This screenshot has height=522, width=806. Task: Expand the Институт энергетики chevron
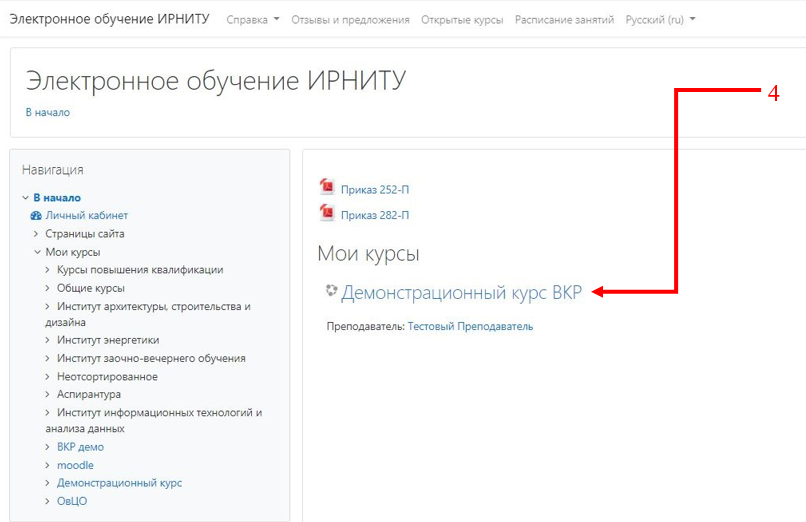[47, 340]
